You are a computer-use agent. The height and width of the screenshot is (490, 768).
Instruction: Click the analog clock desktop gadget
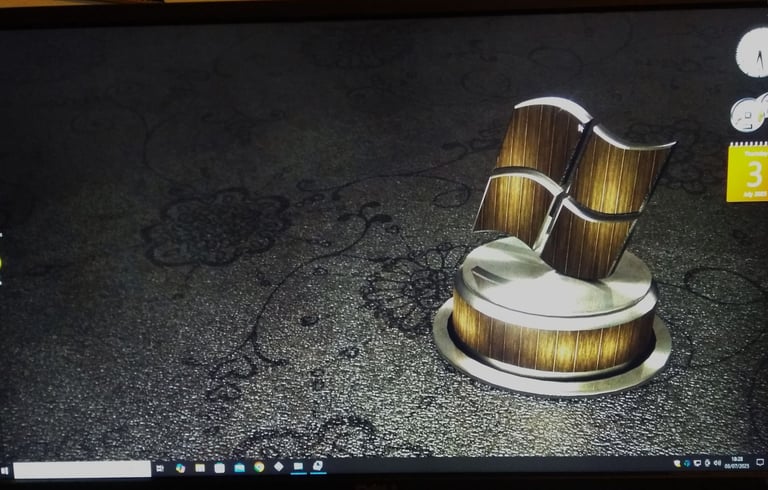pyautogui.click(x=752, y=53)
